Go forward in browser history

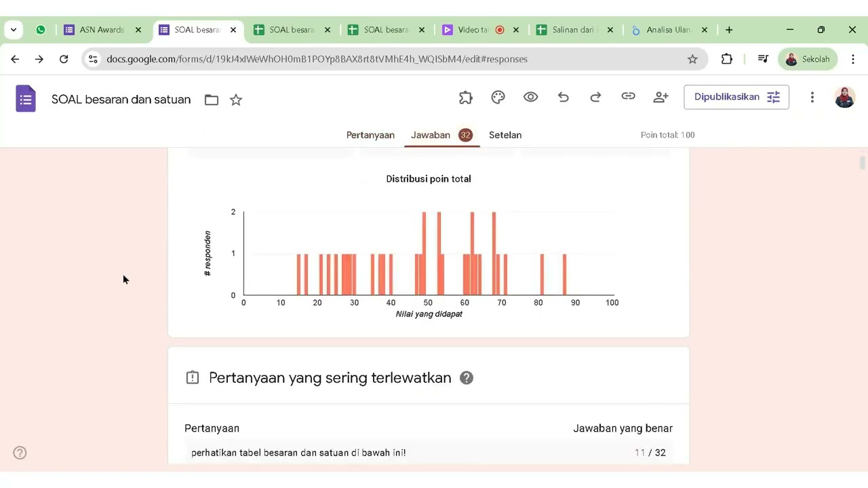click(x=39, y=59)
